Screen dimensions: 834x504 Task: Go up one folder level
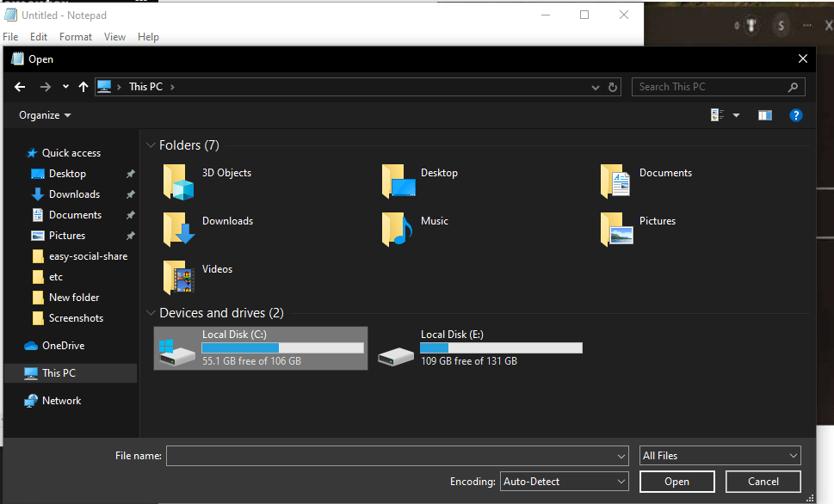pyautogui.click(x=83, y=87)
